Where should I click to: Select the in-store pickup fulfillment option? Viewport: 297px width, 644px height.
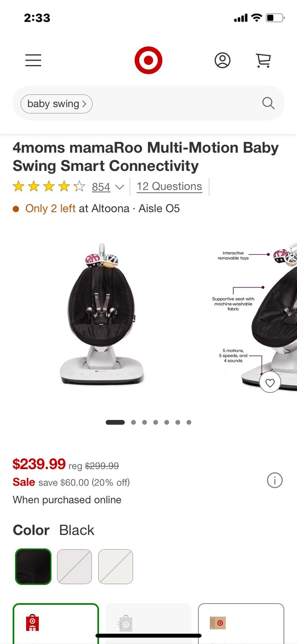[56, 623]
